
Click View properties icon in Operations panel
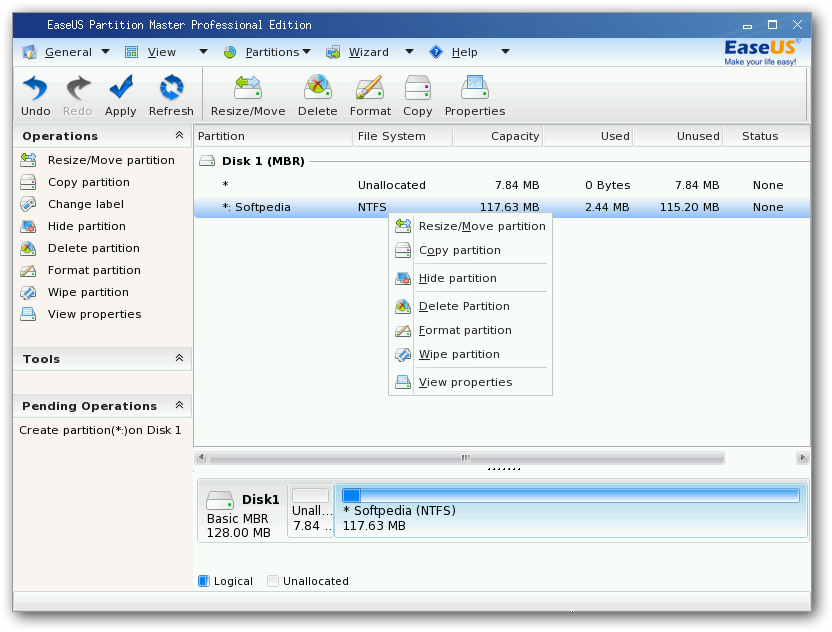(28, 314)
